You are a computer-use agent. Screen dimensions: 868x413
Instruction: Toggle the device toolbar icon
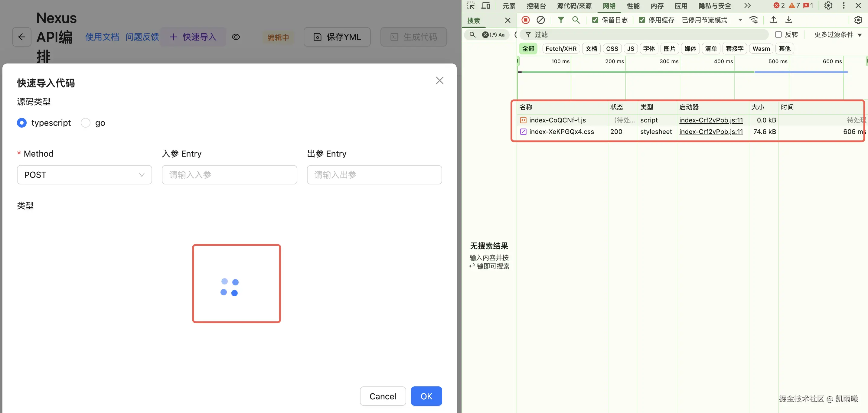(x=485, y=5)
